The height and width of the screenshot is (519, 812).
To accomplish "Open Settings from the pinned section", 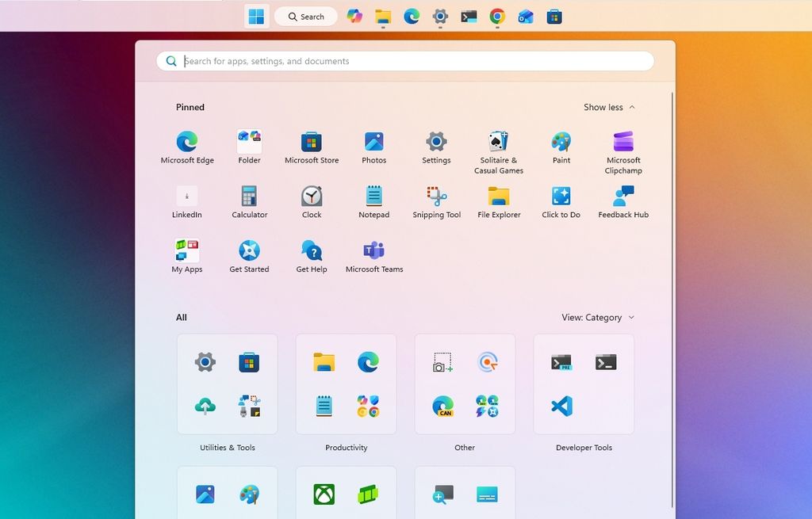I will pyautogui.click(x=436, y=147).
